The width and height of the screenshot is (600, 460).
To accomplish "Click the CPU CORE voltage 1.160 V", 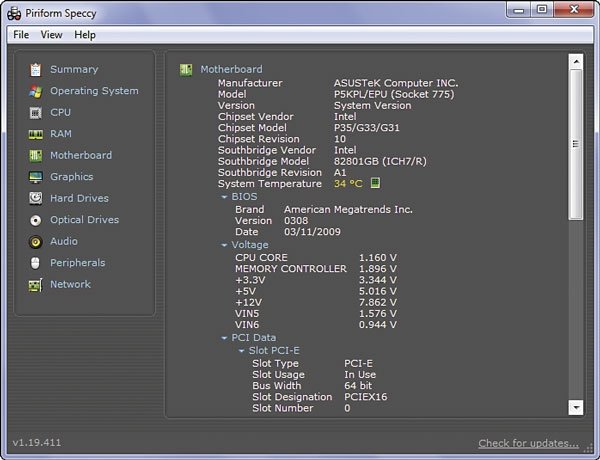I will [378, 258].
